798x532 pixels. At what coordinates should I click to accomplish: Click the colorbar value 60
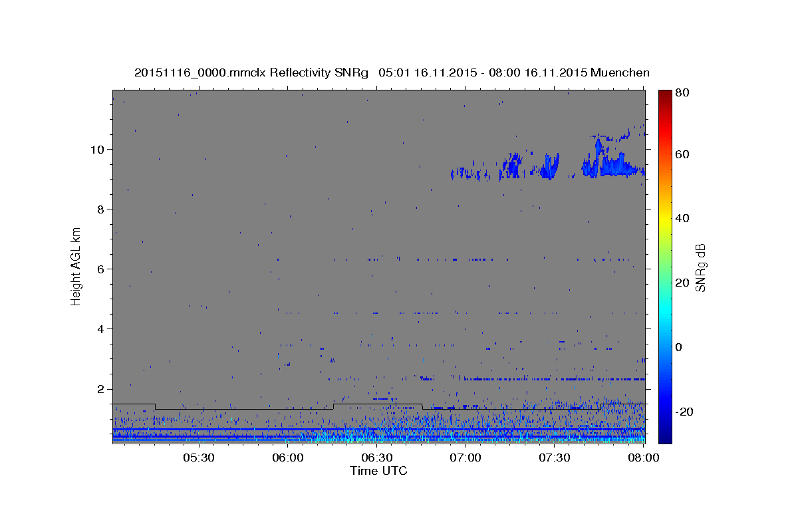[684, 154]
